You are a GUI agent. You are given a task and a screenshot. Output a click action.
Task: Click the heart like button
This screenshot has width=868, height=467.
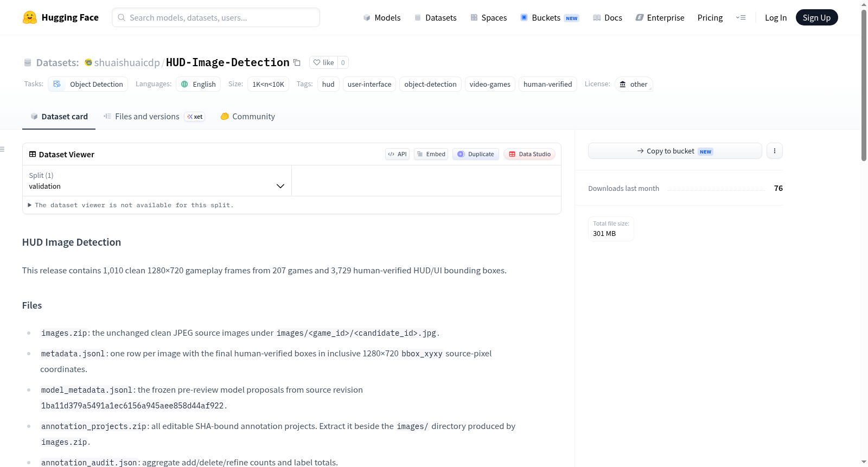point(323,62)
